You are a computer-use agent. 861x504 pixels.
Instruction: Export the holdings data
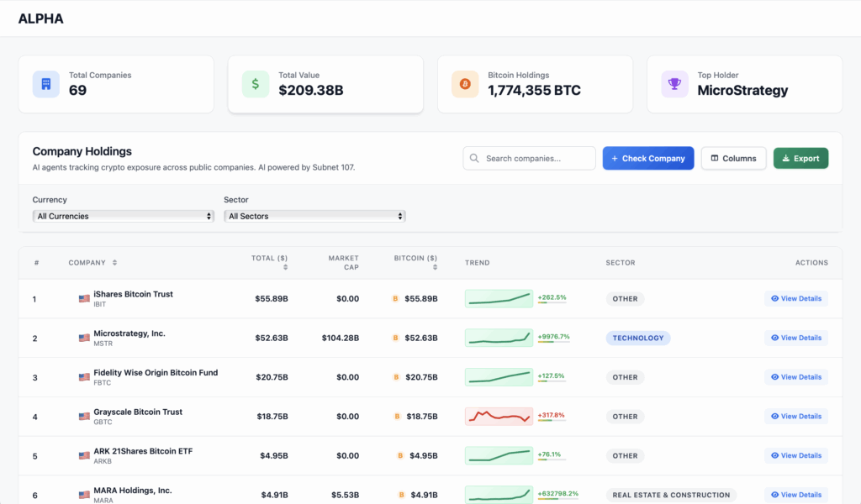[x=800, y=158]
